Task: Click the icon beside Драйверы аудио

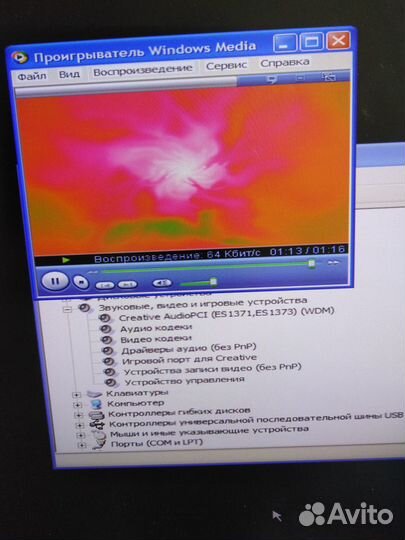Action: (x=108, y=351)
